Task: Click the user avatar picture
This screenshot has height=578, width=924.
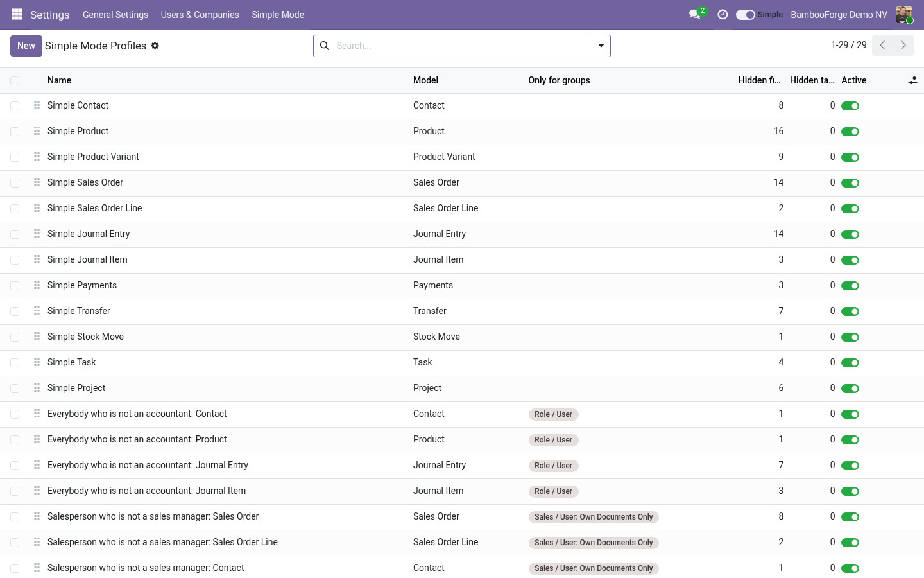Action: 904,15
